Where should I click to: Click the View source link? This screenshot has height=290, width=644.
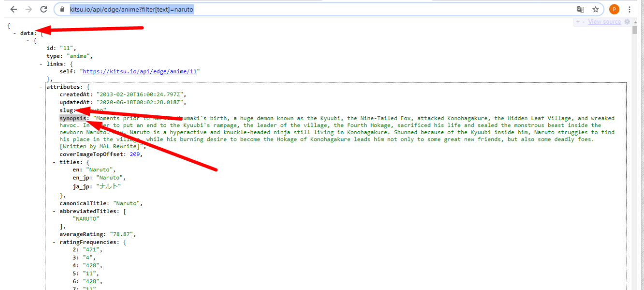pos(604,22)
